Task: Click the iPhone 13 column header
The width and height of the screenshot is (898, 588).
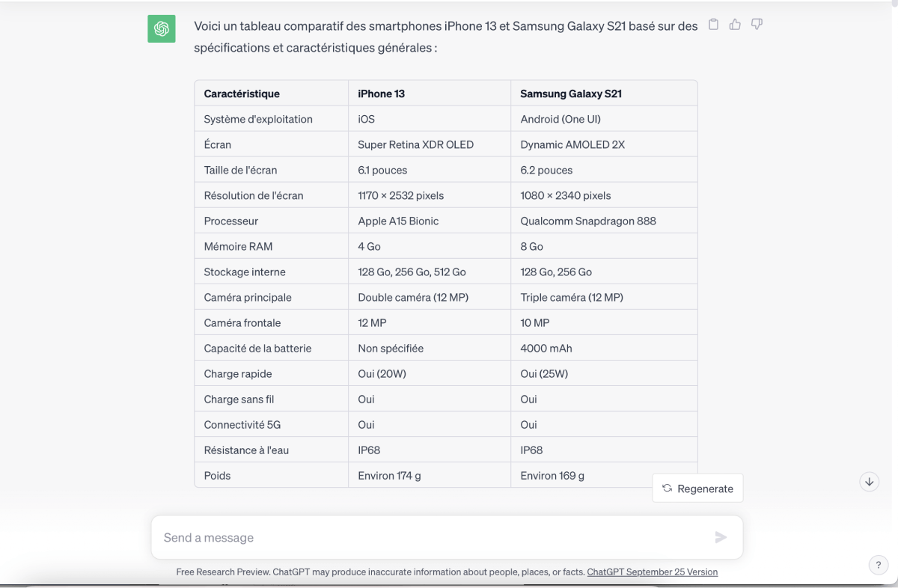Action: click(x=430, y=94)
